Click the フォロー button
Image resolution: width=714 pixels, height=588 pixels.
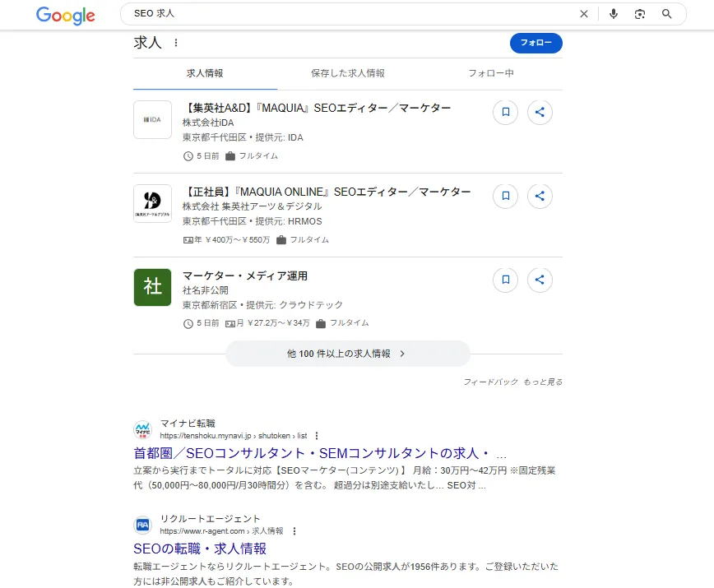point(536,43)
